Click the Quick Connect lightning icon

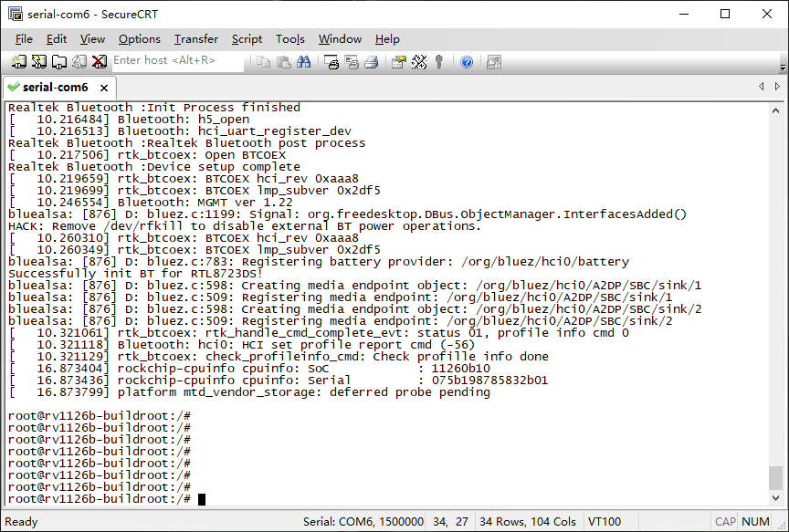tap(39, 62)
